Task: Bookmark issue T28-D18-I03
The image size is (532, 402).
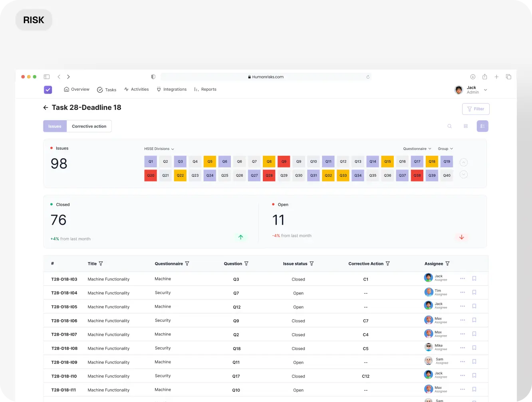Action: [x=474, y=278]
